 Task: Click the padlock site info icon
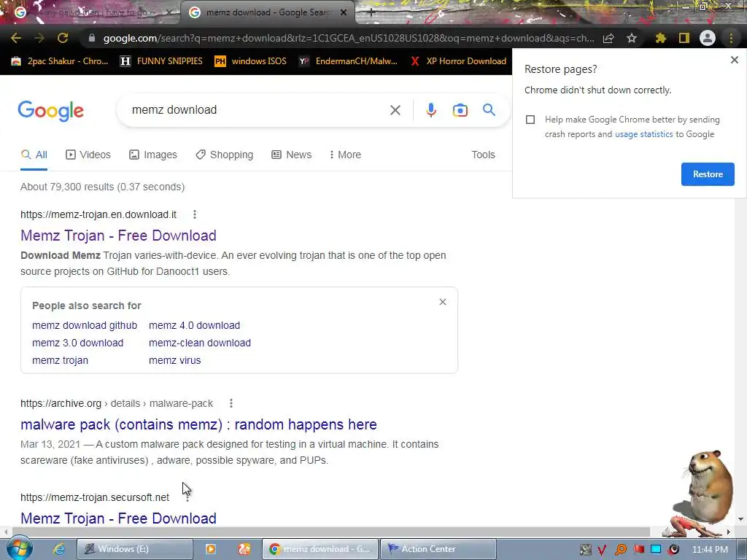tap(92, 38)
